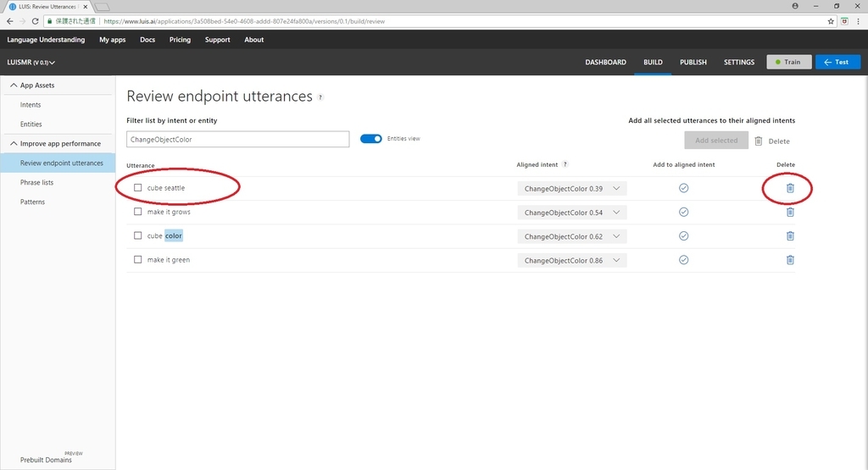Open a new browser tab
Image resolution: width=868 pixels, height=470 pixels.
[x=103, y=7]
